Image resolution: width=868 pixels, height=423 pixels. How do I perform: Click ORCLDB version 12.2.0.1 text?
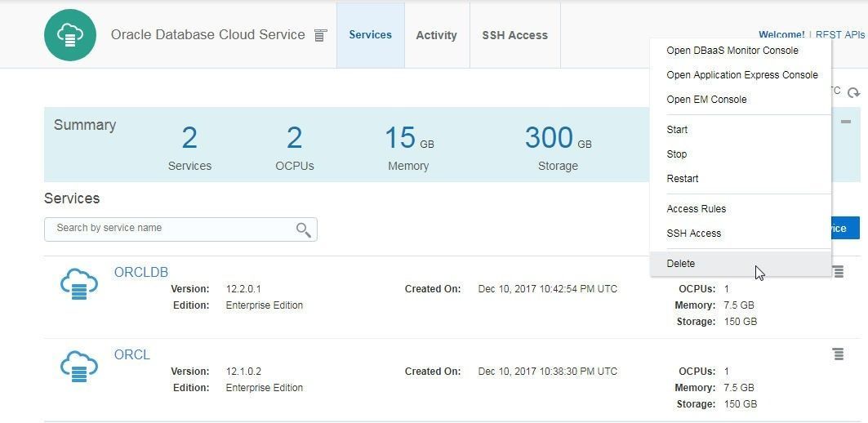click(243, 289)
